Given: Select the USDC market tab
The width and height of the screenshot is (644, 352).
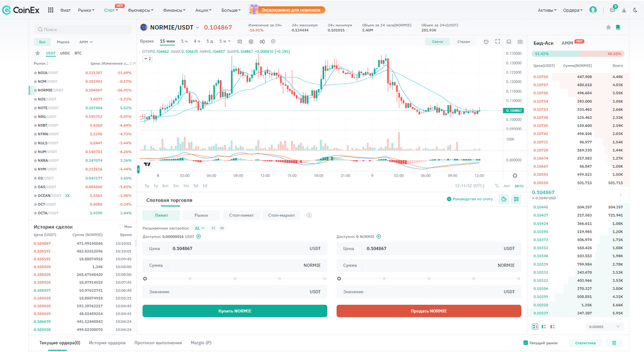Looking at the screenshot, I should coord(65,53).
